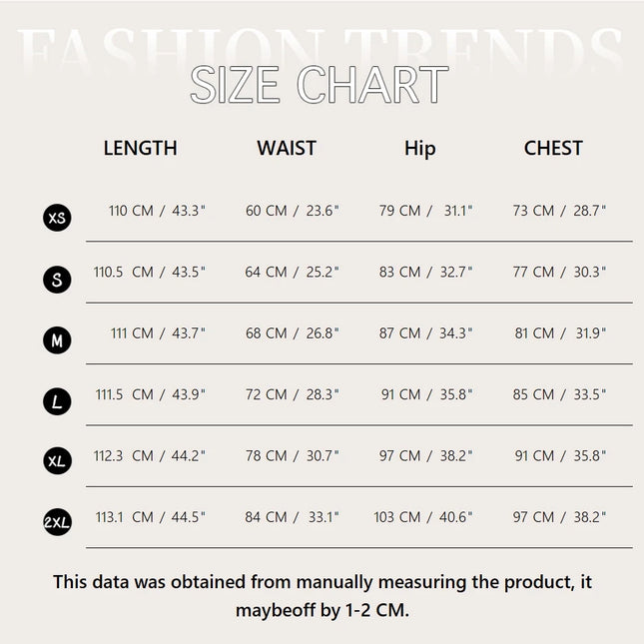Click the manual measurement disclaimer text
The image size is (644, 644).
click(322, 595)
